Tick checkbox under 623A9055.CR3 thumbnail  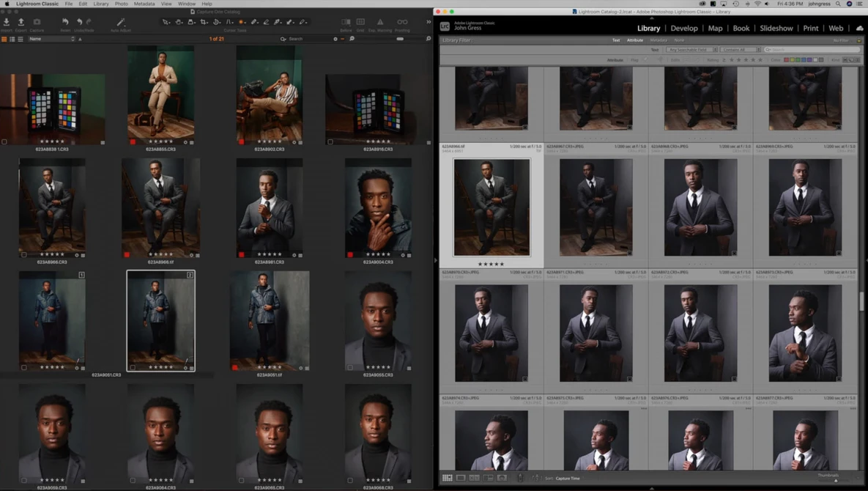(x=350, y=368)
